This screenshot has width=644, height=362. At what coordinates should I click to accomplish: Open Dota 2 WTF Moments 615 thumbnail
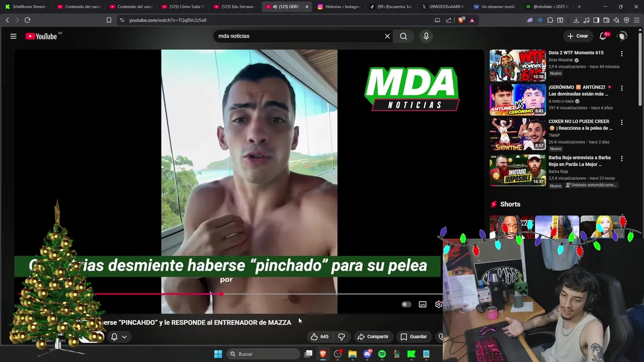click(x=518, y=65)
